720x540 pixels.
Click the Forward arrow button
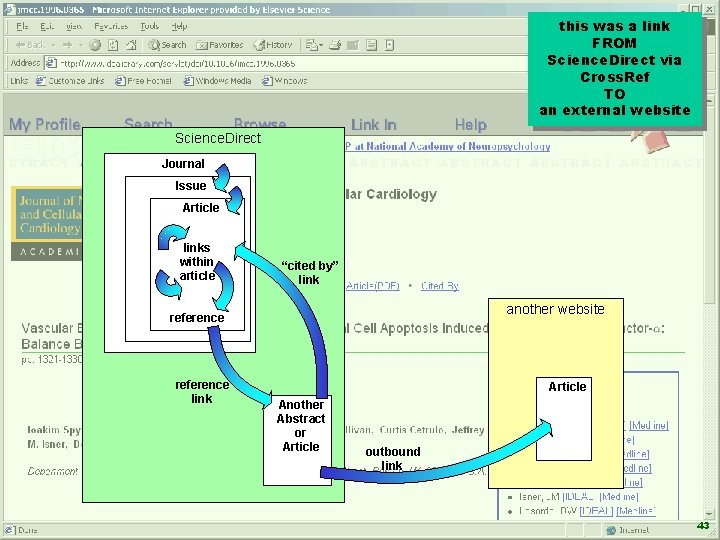pos(68,45)
